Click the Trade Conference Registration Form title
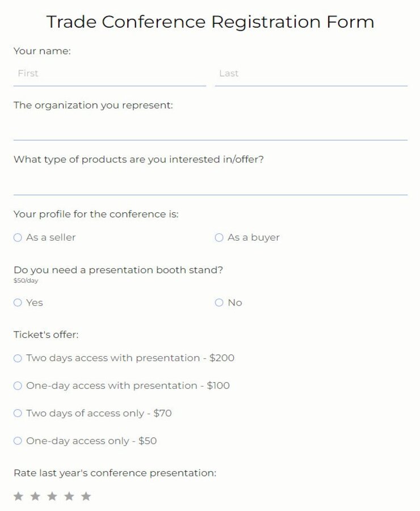 pos(210,22)
